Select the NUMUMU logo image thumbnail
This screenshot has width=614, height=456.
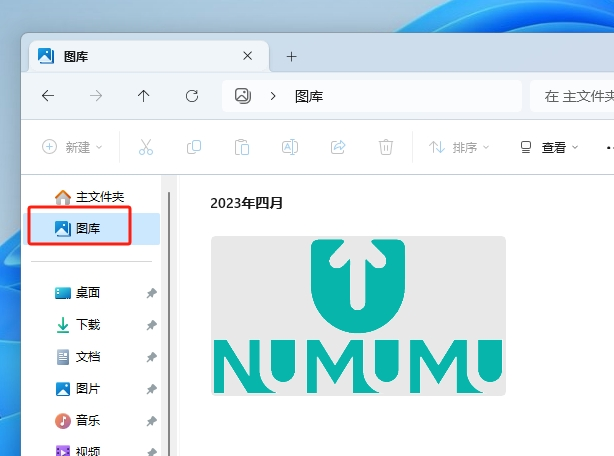coord(358,316)
